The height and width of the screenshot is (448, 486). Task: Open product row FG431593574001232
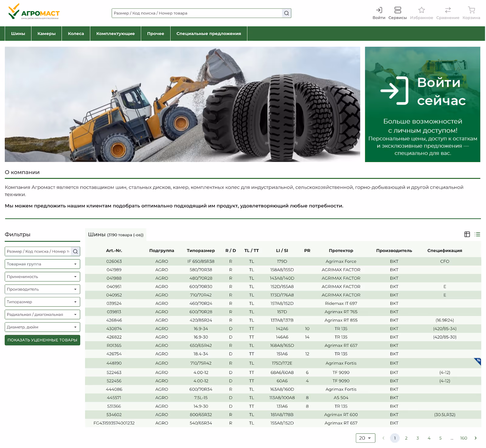pyautogui.click(x=283, y=423)
